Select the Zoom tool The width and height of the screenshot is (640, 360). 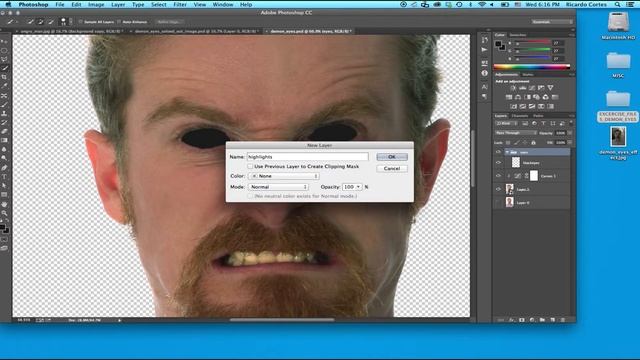[x=4, y=213]
